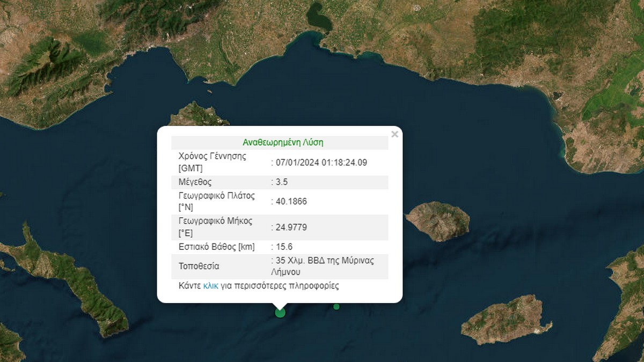
Task: Click the Γεωγραφικό Μήκος [°E] label
Action: tap(215, 227)
